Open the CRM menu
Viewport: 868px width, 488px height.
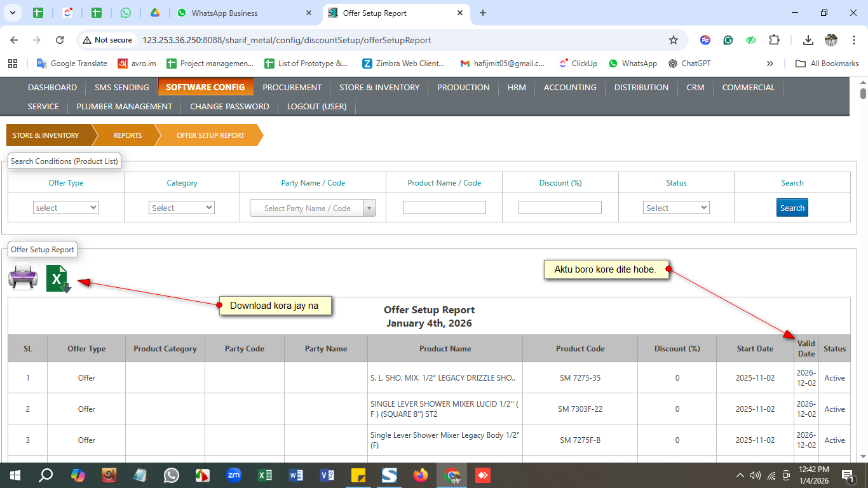tap(695, 87)
